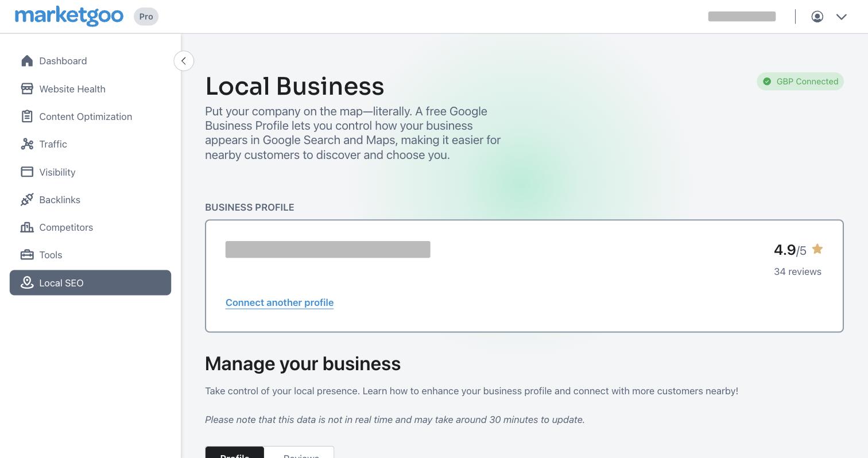Viewport: 868px width, 458px height.
Task: Open the Visibility menu item
Action: tap(90, 172)
